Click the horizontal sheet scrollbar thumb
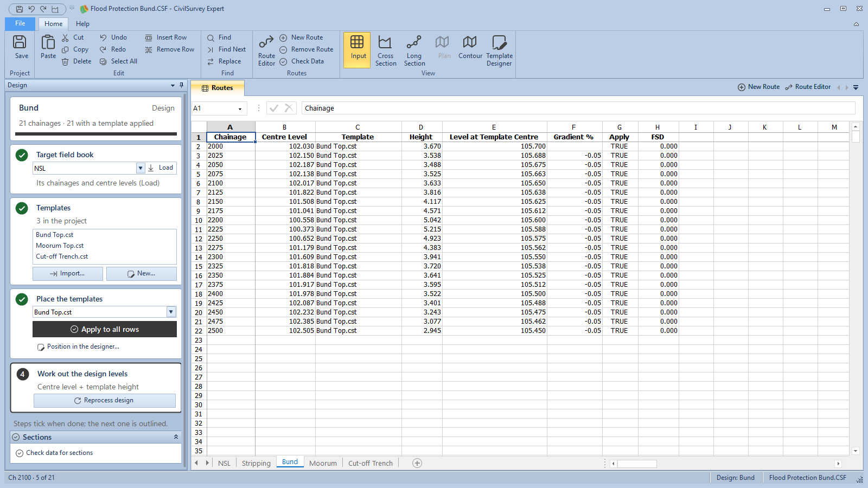 click(637, 464)
